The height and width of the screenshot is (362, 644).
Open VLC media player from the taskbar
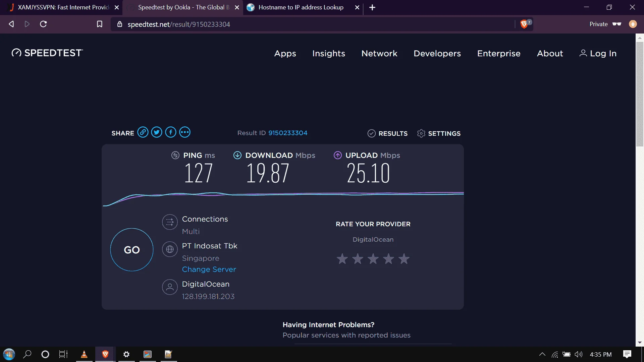point(84,354)
